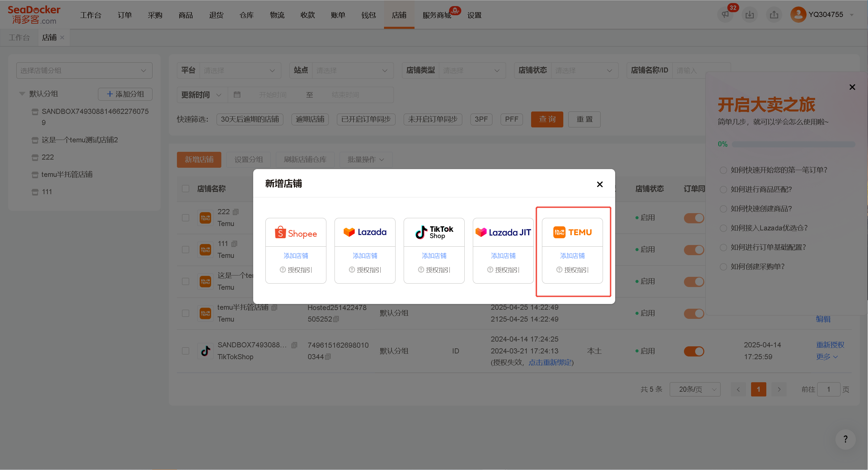Select tree item temu半托管店铺
The height and width of the screenshot is (470, 868).
tap(67, 175)
